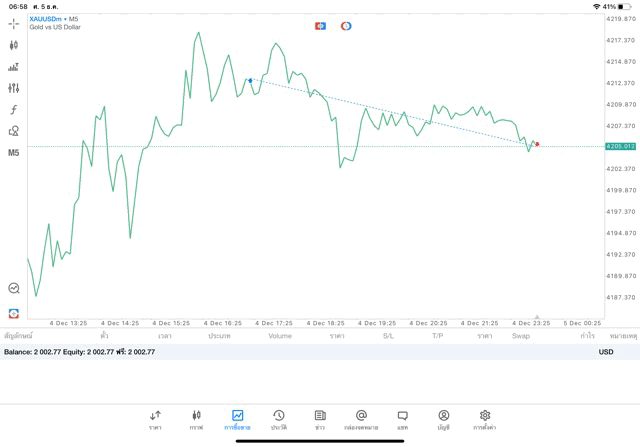Open the Settings gear tab
The width and height of the screenshot is (640, 447).
pyautogui.click(x=485, y=419)
